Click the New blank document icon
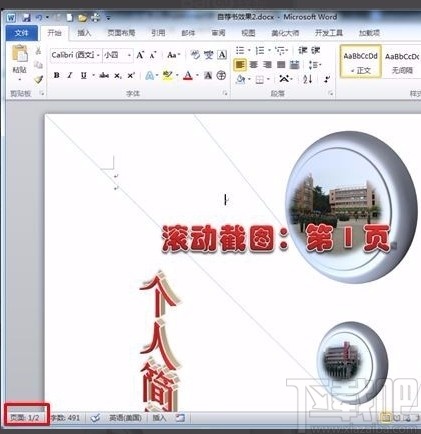 [70, 18]
